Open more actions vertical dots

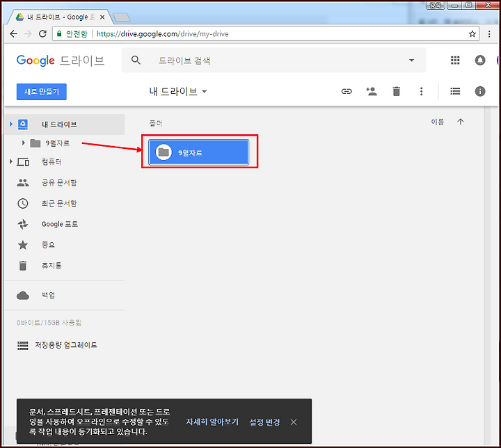tap(421, 91)
